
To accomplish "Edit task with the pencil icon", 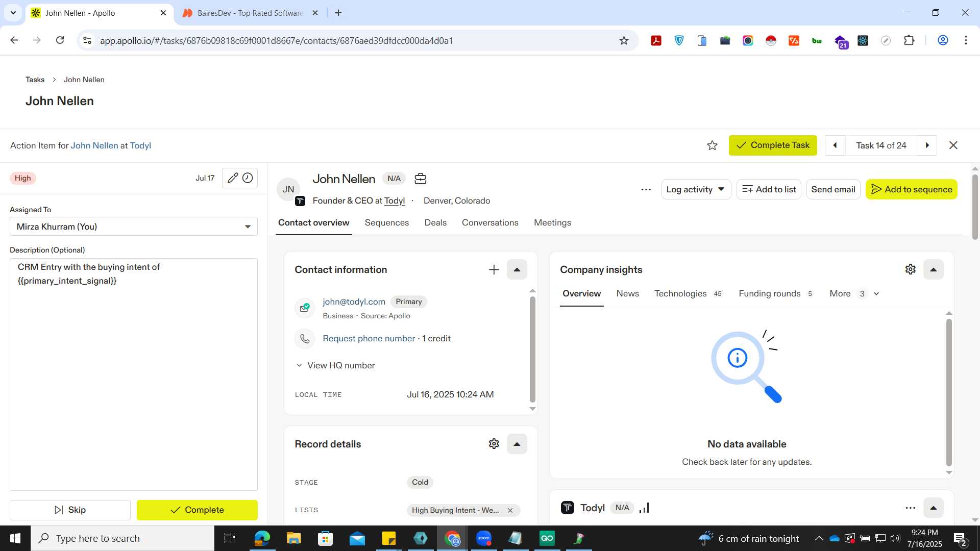I will 232,178.
